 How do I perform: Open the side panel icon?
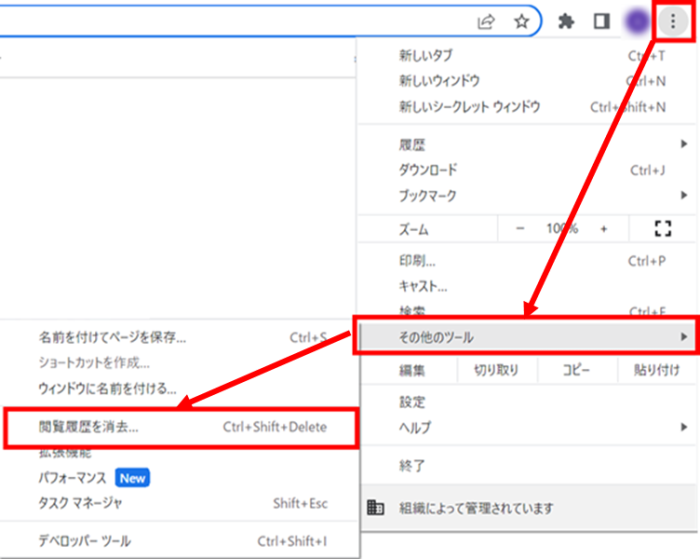pos(602,21)
